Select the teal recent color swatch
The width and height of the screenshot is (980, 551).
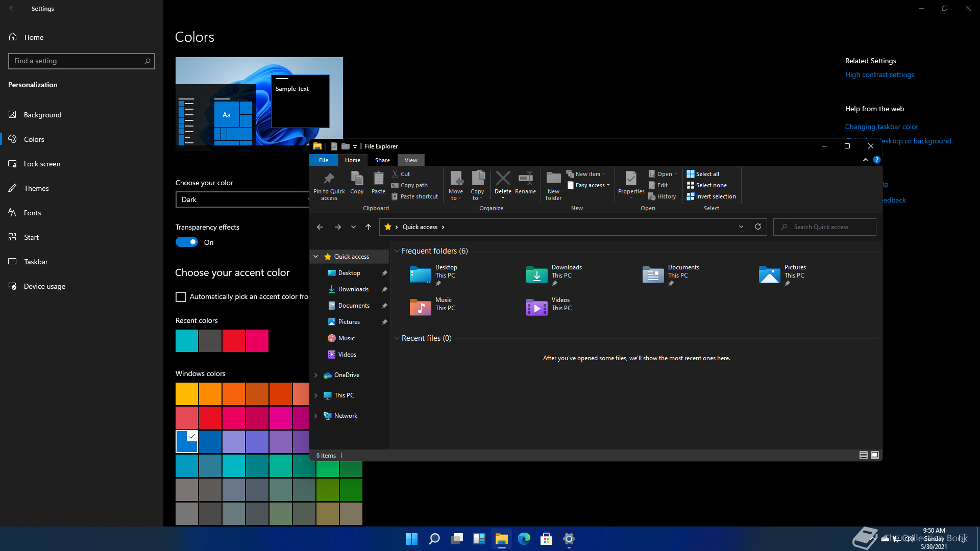(x=187, y=341)
